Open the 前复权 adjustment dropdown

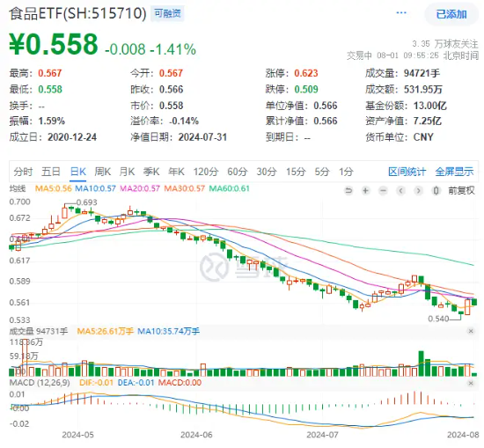coord(461,190)
